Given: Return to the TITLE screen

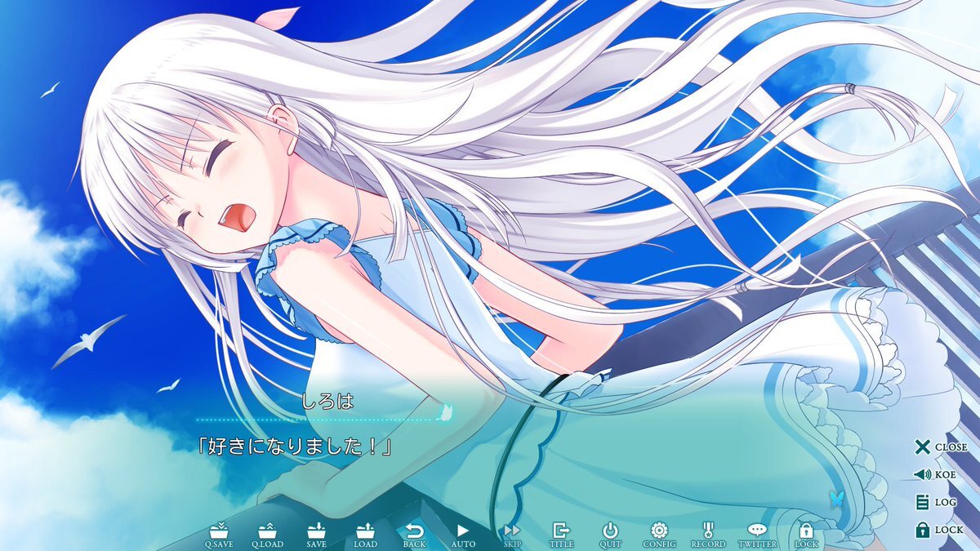Looking at the screenshot, I should point(561,535).
